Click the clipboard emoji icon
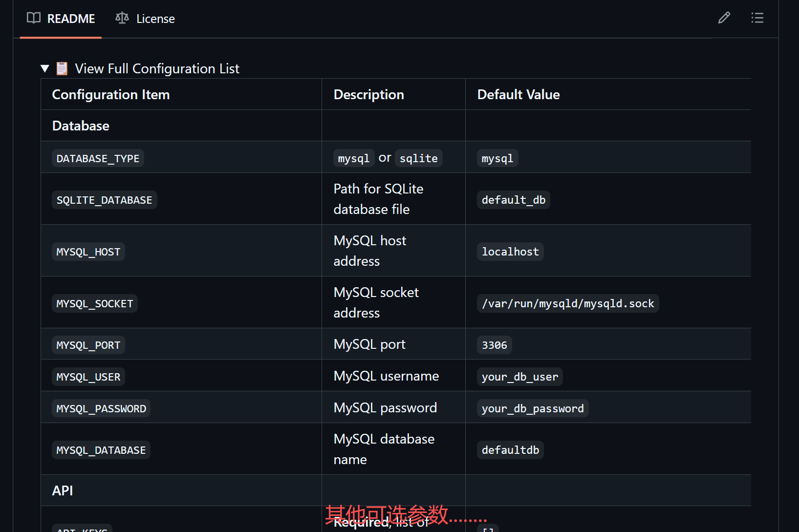Screen dimensions: 799x532 (62, 68)
